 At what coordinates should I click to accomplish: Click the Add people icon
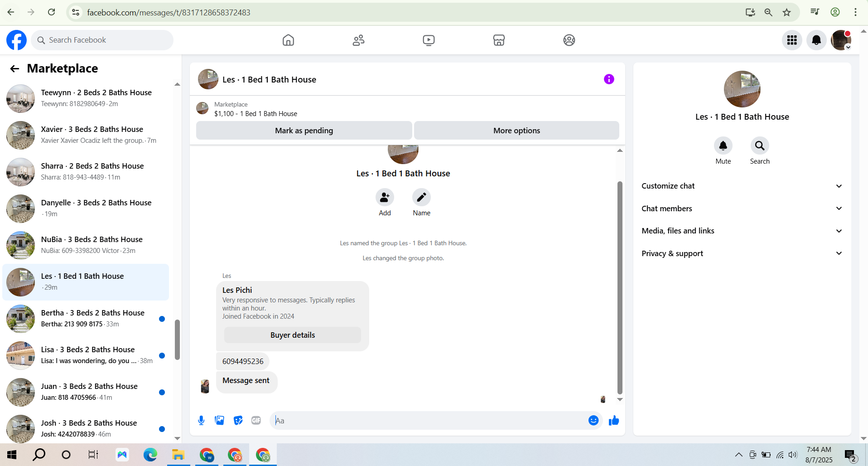click(385, 197)
